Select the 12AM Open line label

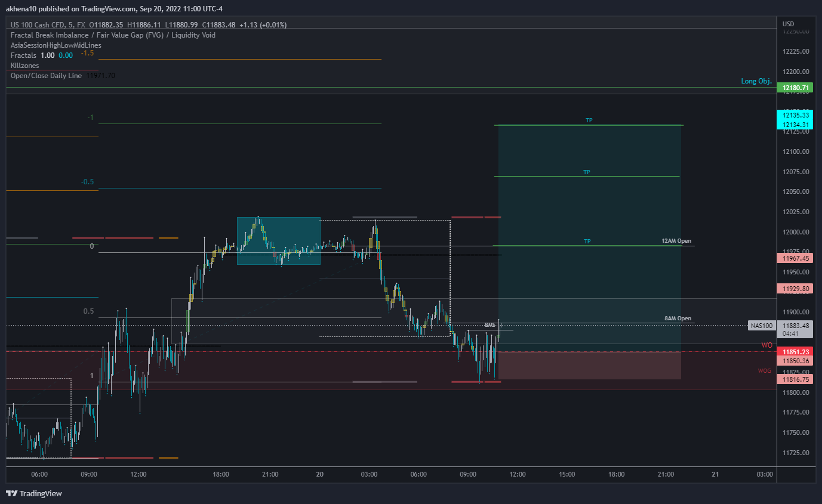coord(676,241)
